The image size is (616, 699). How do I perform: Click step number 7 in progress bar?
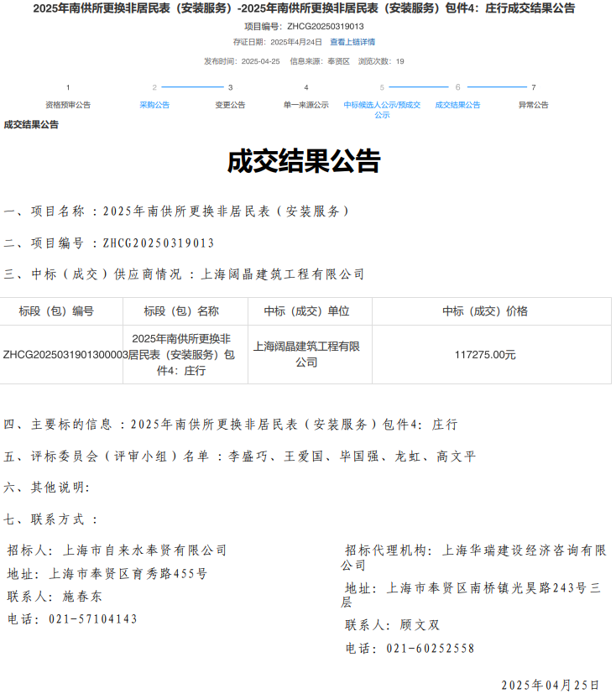point(533,87)
